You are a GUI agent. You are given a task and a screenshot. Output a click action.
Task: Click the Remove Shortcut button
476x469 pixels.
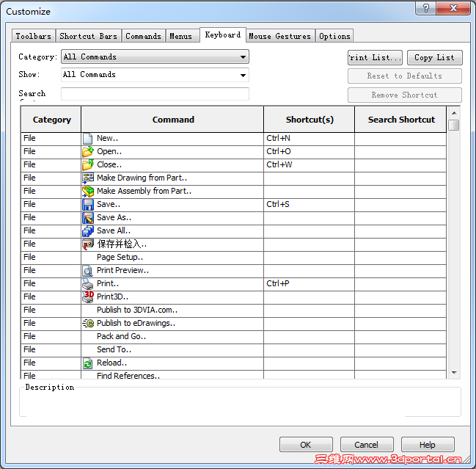click(x=405, y=95)
